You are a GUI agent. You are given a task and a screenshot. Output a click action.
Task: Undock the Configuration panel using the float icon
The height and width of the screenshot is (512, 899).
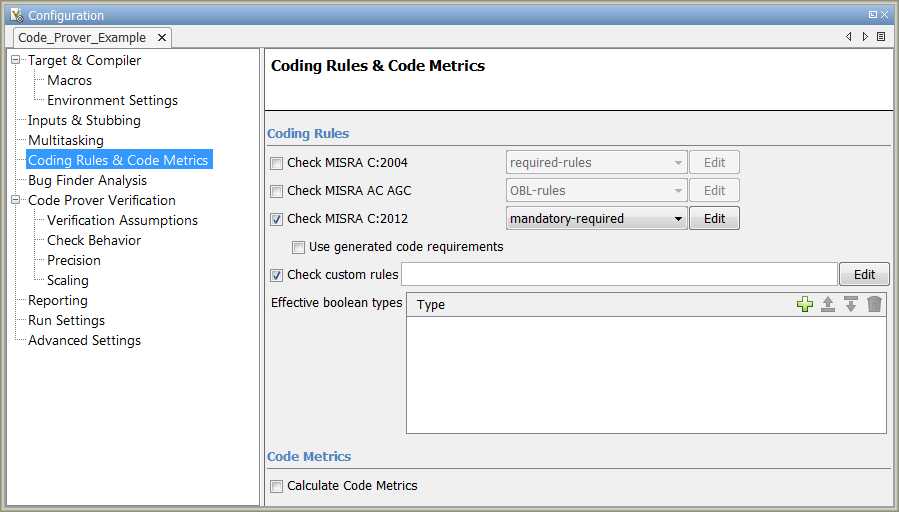[873, 15]
